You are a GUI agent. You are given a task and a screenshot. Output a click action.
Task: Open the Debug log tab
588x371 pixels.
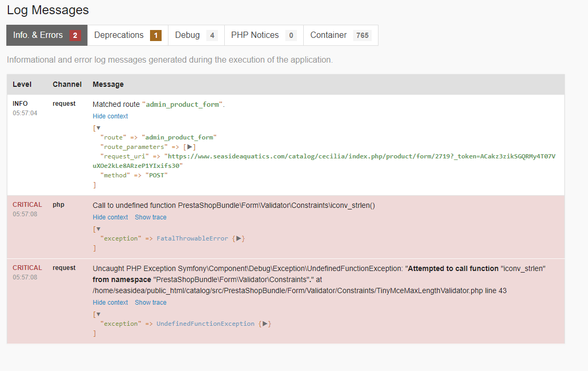point(196,35)
